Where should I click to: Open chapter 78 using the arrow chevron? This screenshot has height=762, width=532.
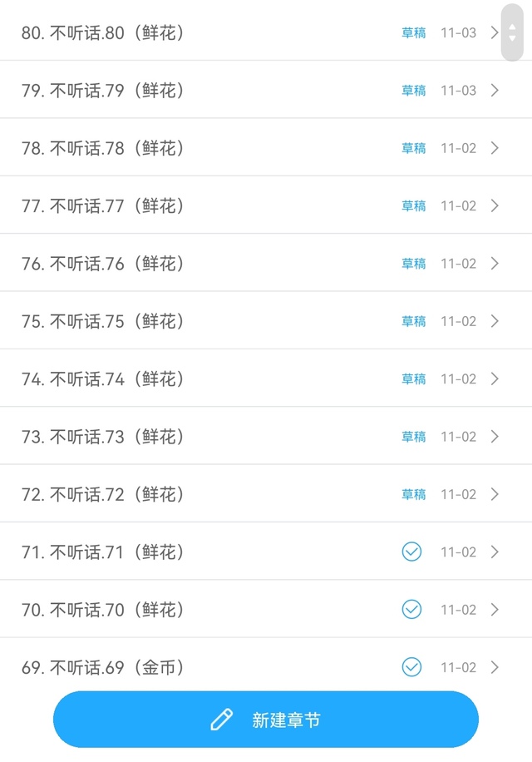click(495, 148)
